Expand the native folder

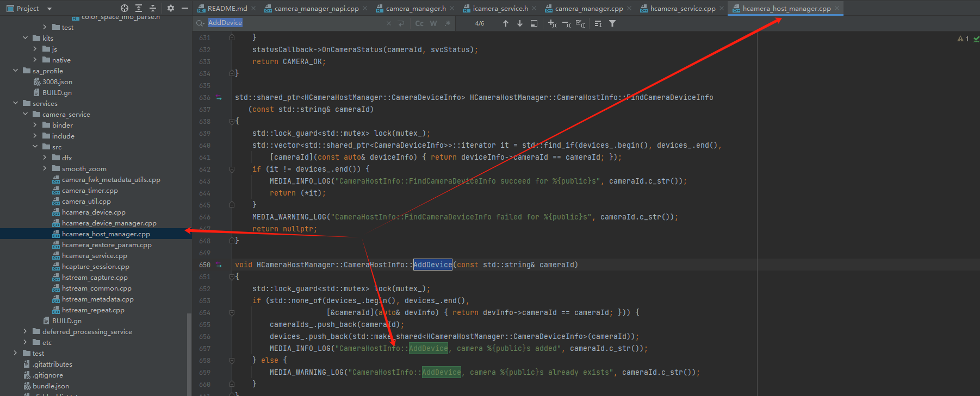tap(35, 60)
